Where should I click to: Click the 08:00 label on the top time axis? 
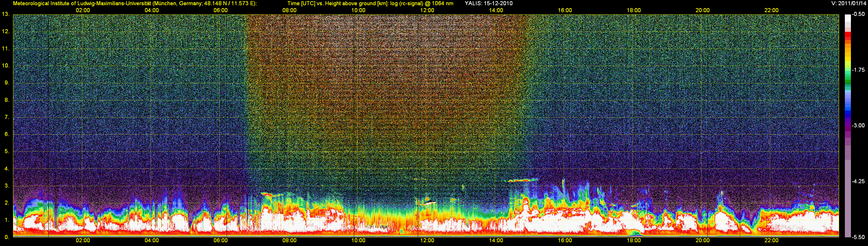289,10
